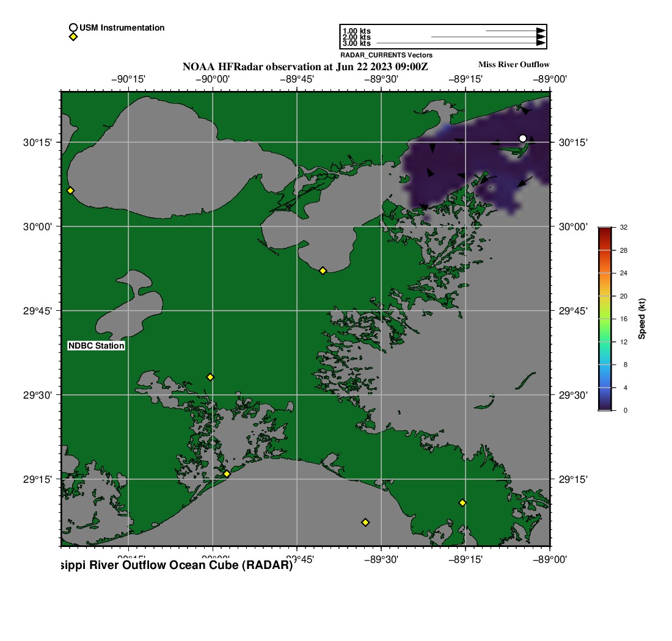Click the white USM Instrumentation circle on the map

[x=522, y=139]
